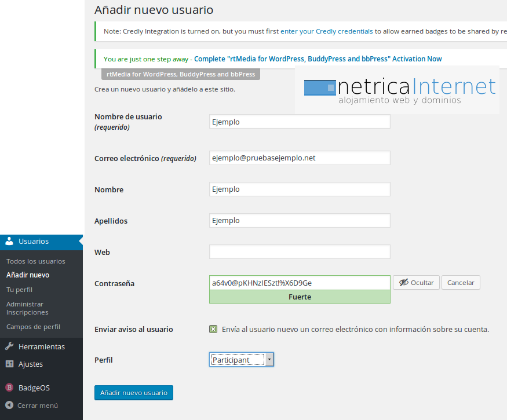Image resolution: width=507 pixels, height=420 pixels.
Task: Click the Ajustes sliders icon
Action: coord(9,364)
